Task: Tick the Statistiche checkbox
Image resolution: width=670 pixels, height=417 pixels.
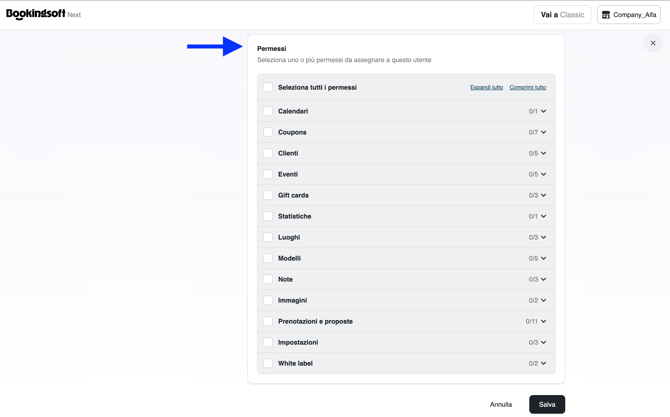Action: coord(268,216)
